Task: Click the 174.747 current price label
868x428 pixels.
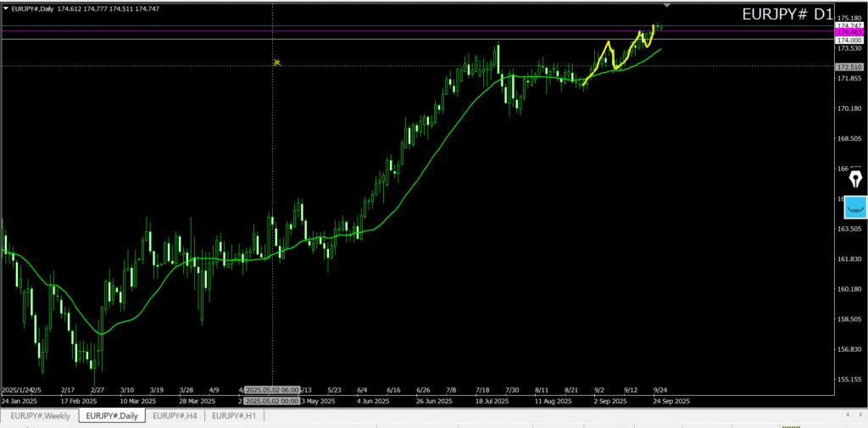Action: coord(849,25)
